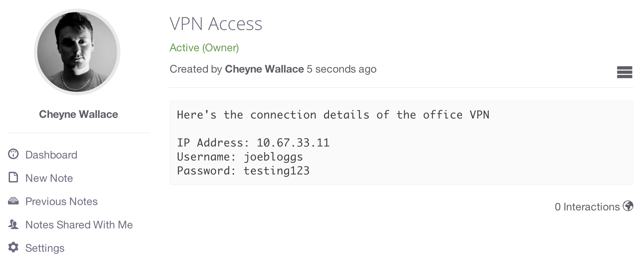Click the 0 Interactions label
644x273 pixels.
pyautogui.click(x=587, y=207)
